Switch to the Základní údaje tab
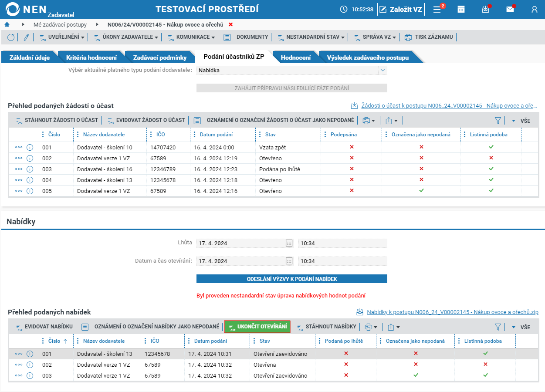 click(30, 57)
